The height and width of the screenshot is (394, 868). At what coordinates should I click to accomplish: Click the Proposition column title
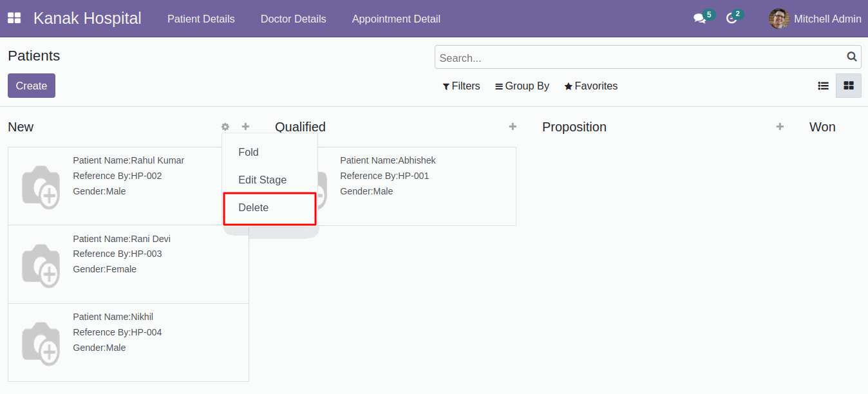pyautogui.click(x=574, y=127)
